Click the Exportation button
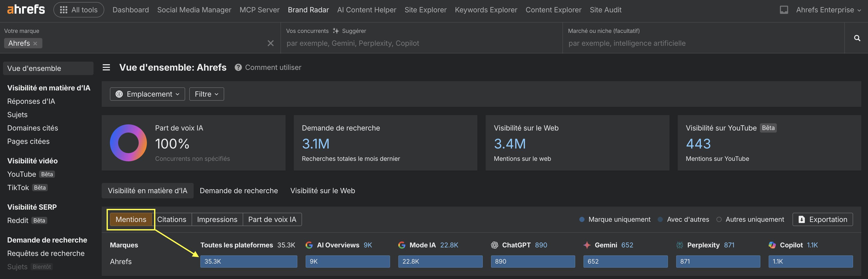The width and height of the screenshot is (868, 279). click(x=822, y=219)
